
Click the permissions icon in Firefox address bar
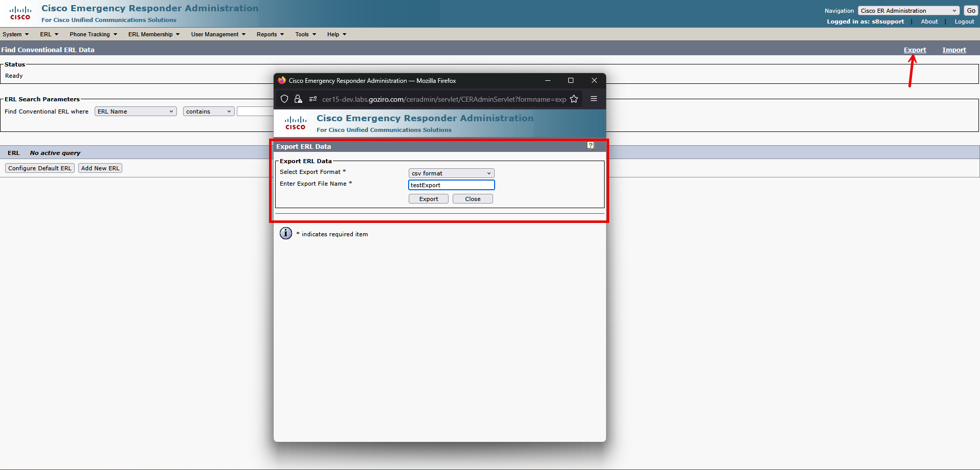313,99
